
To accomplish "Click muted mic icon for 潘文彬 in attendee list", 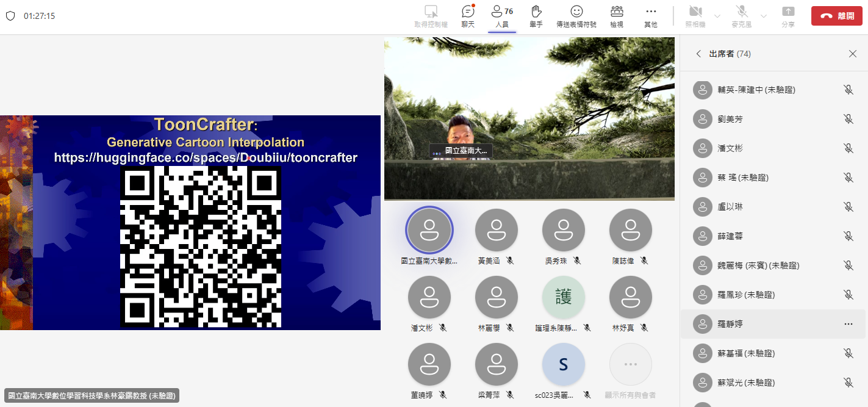I will click(x=848, y=148).
